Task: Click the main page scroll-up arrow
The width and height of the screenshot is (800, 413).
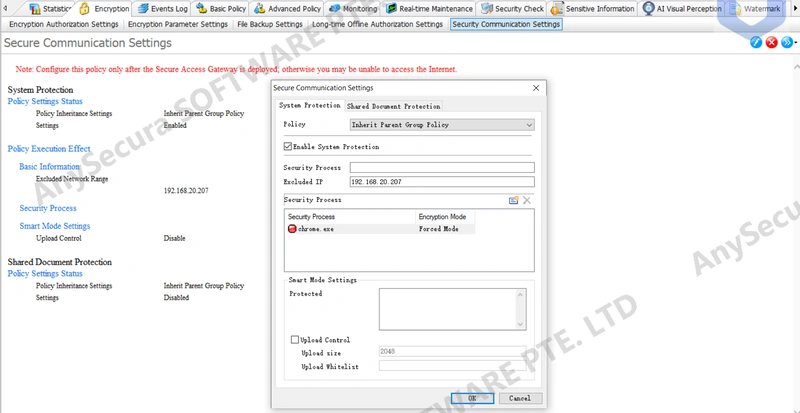Action: tap(796, 67)
